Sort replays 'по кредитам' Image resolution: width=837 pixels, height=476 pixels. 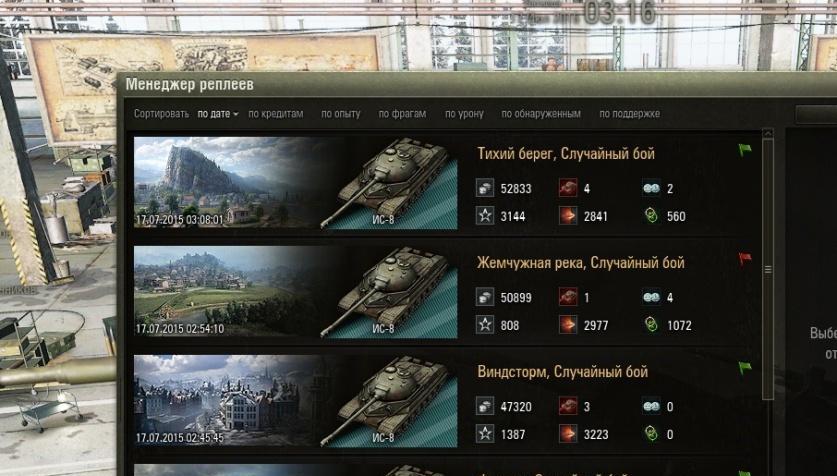(275, 114)
